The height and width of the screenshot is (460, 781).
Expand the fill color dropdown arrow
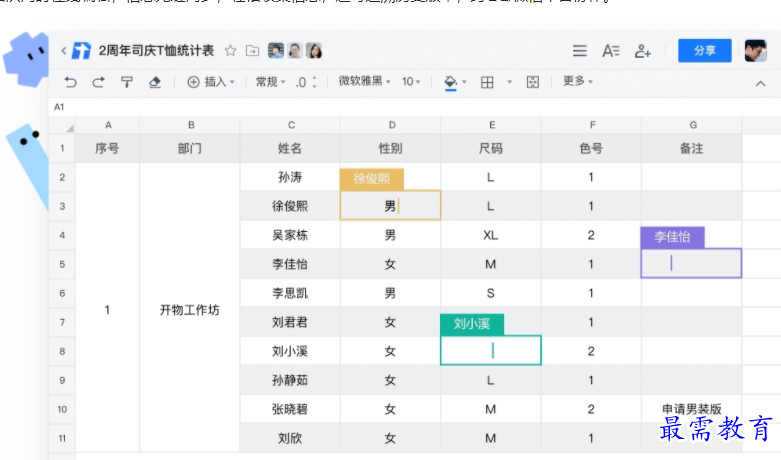pyautogui.click(x=464, y=82)
